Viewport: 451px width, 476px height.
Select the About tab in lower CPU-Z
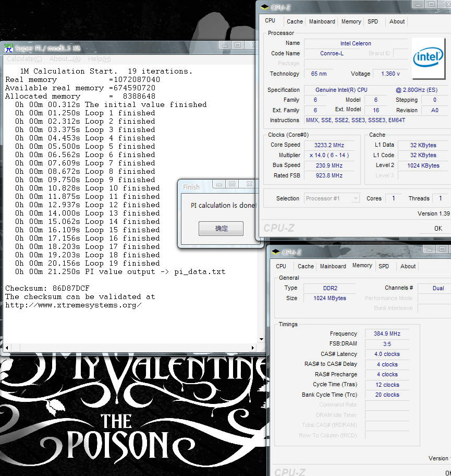tap(408, 266)
